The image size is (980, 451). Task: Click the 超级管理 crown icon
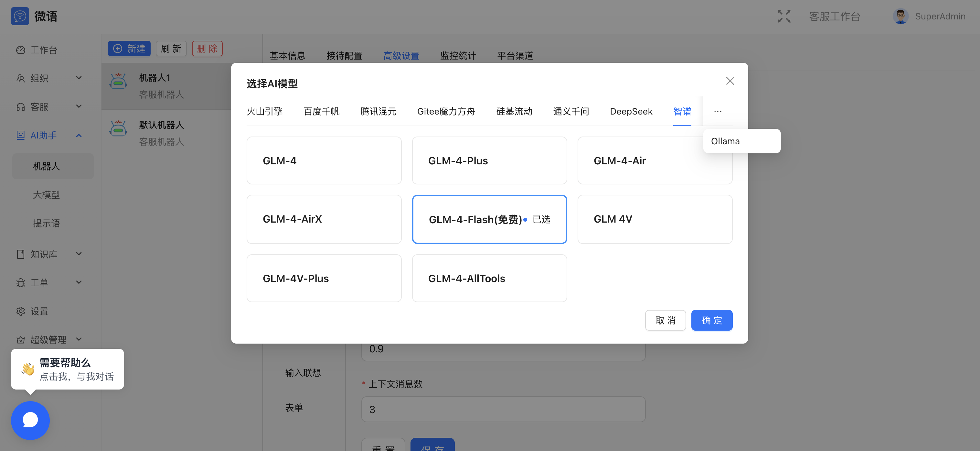coord(21,339)
